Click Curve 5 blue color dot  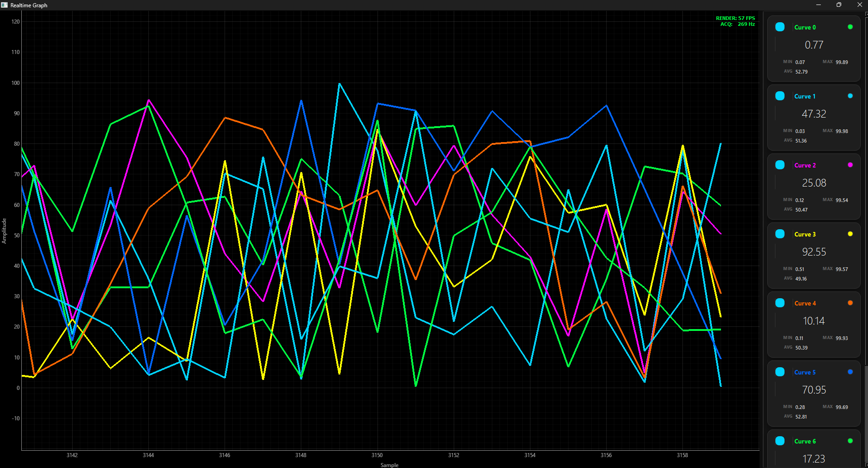[x=850, y=372]
